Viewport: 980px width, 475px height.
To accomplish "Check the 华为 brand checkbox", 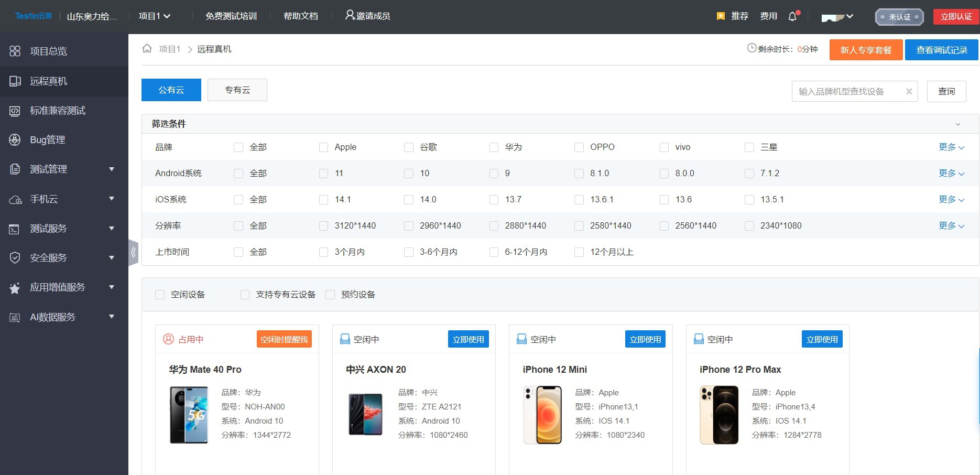I will click(x=494, y=147).
